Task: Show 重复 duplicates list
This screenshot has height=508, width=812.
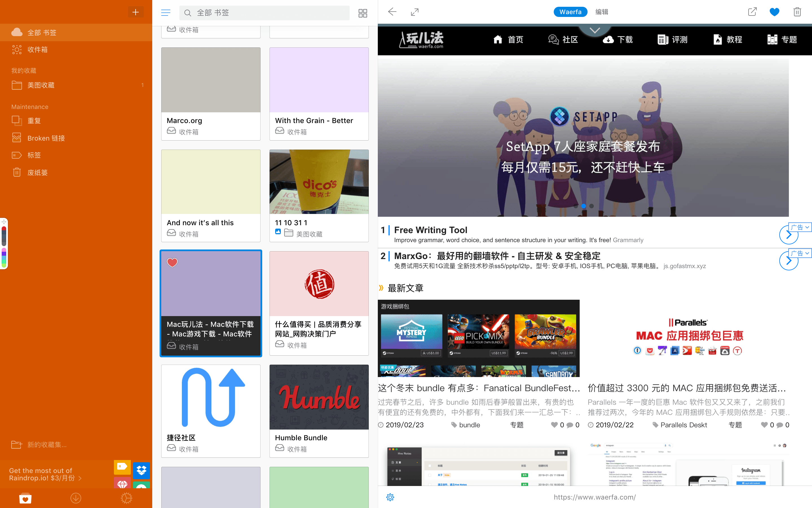Action: pos(76,121)
